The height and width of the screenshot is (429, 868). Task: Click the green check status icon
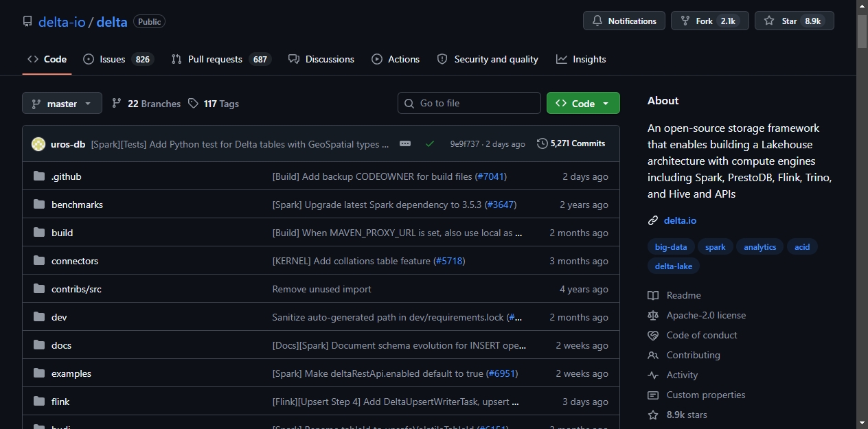coord(430,143)
